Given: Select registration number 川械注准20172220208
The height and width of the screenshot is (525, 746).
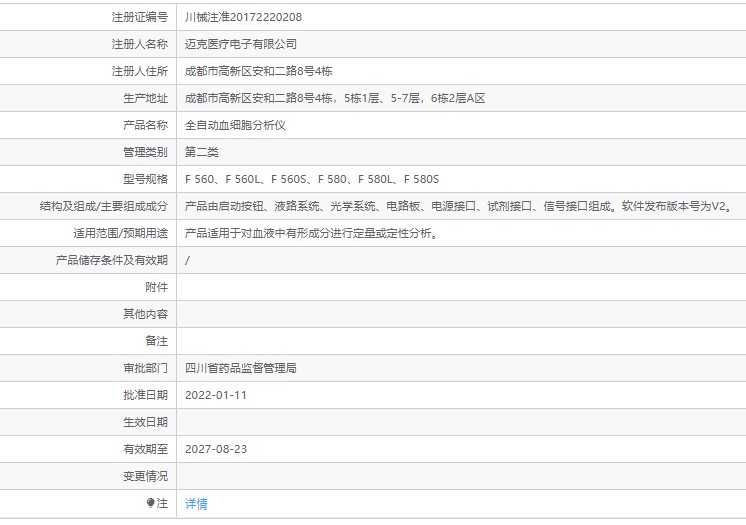Looking at the screenshot, I should [x=243, y=17].
